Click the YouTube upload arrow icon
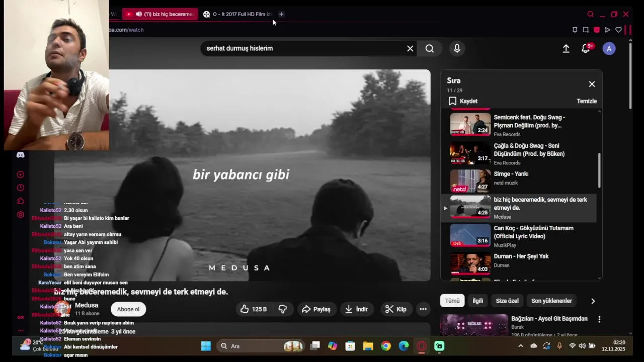Screen dimensions: 644x362 click(566, 48)
